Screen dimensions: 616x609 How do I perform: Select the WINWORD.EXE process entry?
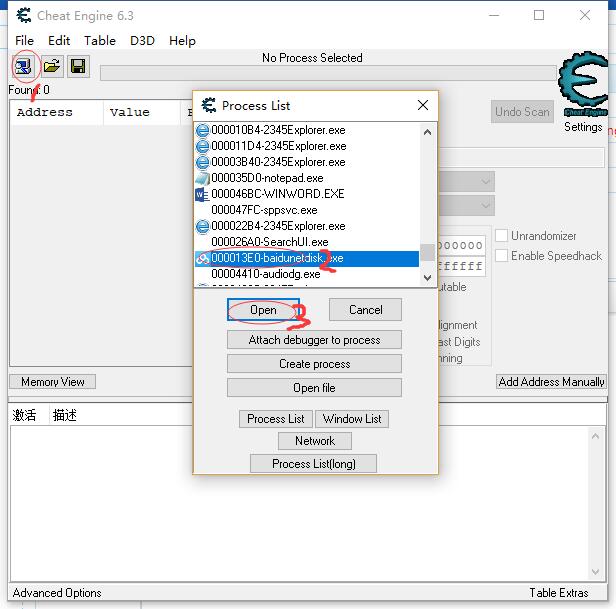click(x=277, y=194)
